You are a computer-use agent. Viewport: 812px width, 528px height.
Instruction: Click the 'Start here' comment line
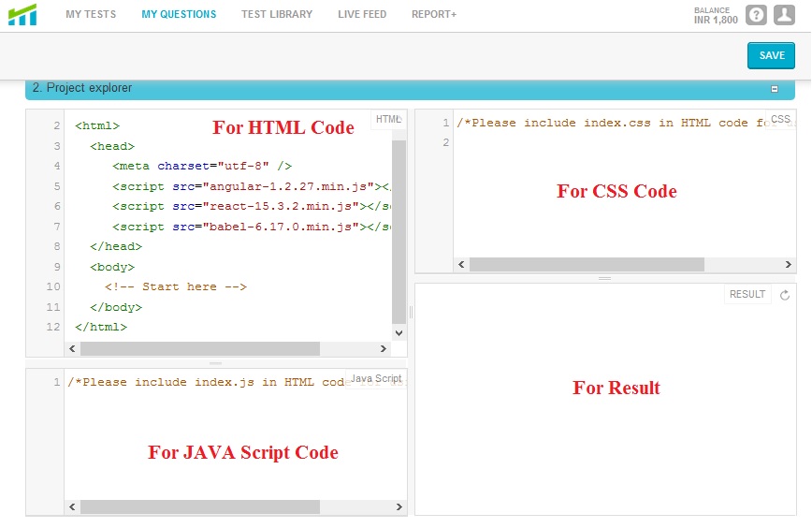176,287
